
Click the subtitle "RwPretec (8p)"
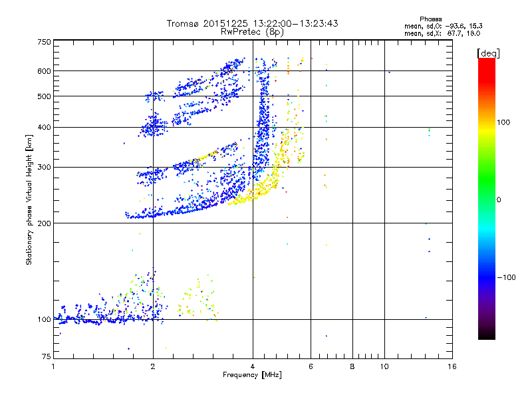tap(252, 32)
